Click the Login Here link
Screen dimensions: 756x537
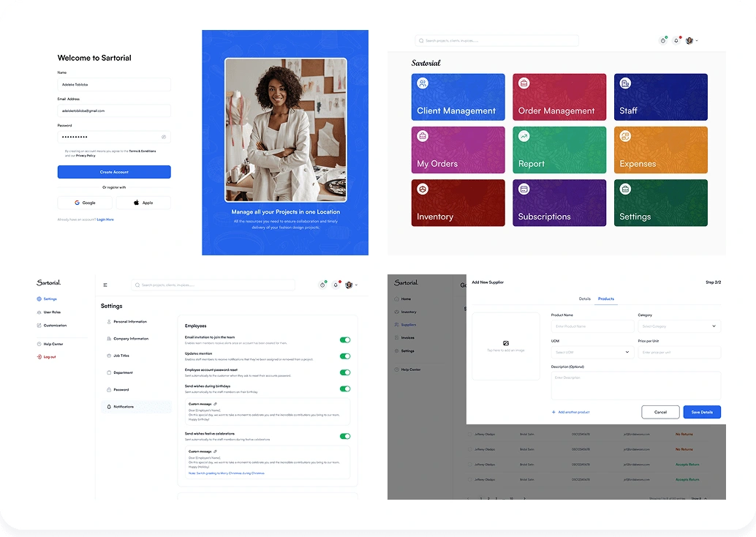(105, 219)
